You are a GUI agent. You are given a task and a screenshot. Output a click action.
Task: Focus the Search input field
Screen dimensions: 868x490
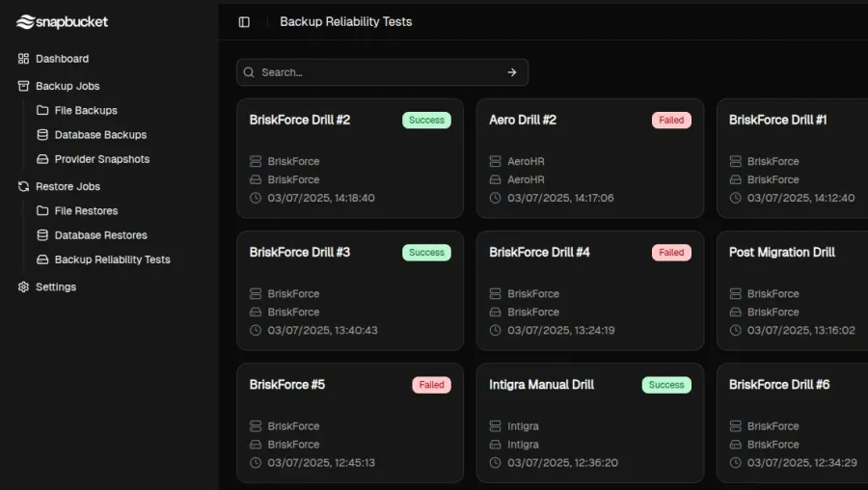[382, 72]
